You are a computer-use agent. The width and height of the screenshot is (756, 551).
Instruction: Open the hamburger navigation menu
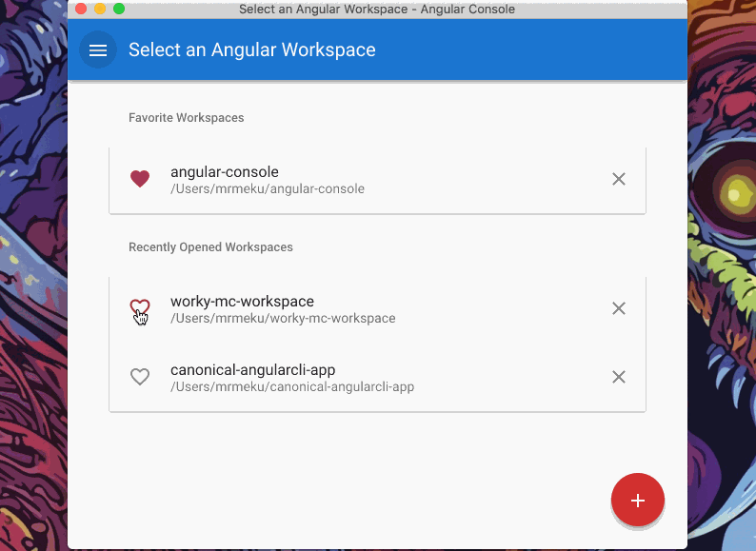[98, 50]
